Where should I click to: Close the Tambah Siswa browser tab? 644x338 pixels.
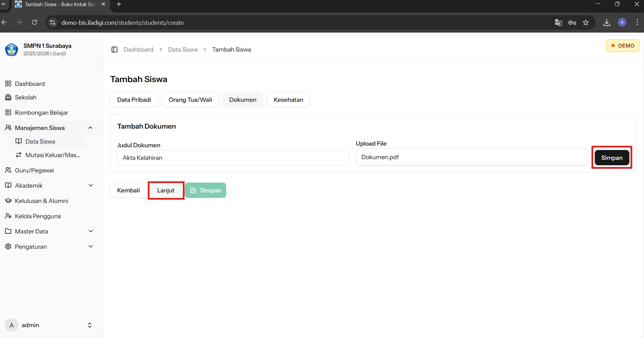tap(103, 4)
